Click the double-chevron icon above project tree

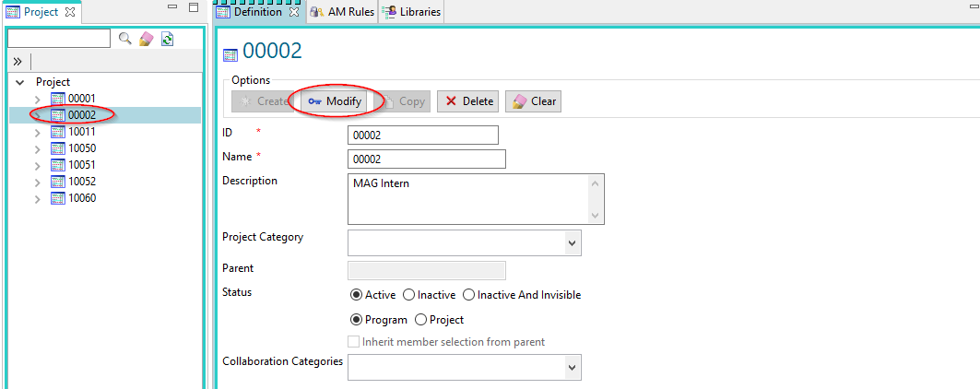pyautogui.click(x=17, y=62)
